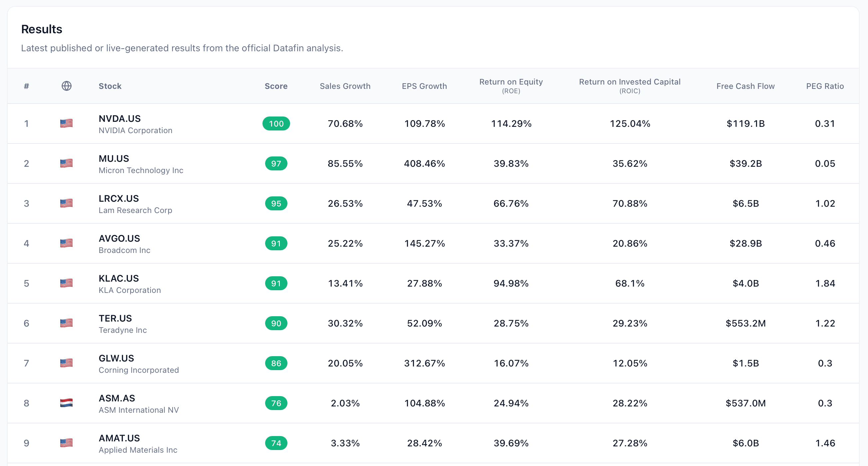868x466 pixels.
Task: Click the company name ASM International NV
Action: pyautogui.click(x=139, y=410)
